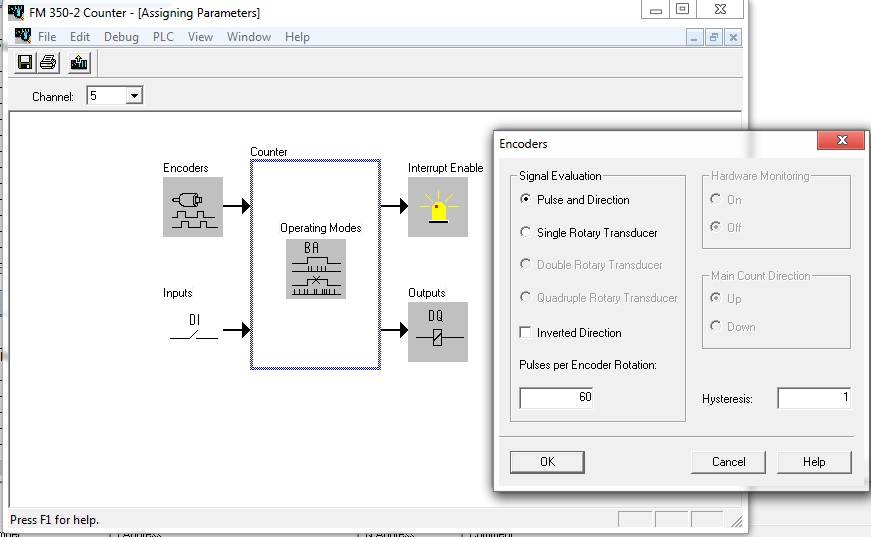Select Quadruple Rotary Transducer option
Viewport: 871px width, 537px height.
click(525, 297)
